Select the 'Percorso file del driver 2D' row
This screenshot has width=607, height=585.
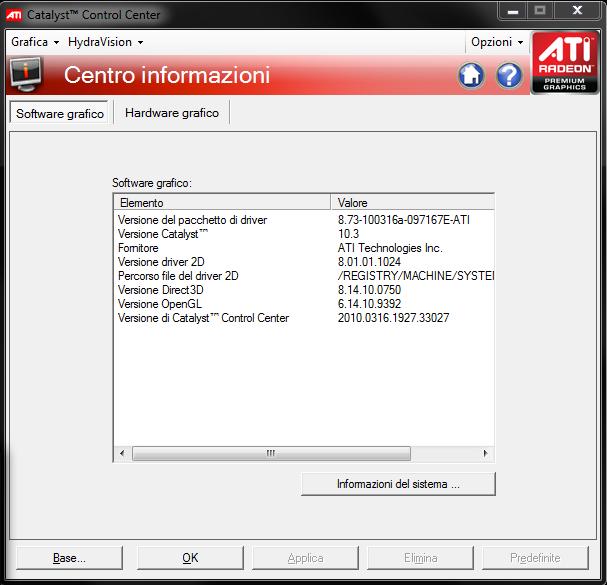tap(304, 276)
